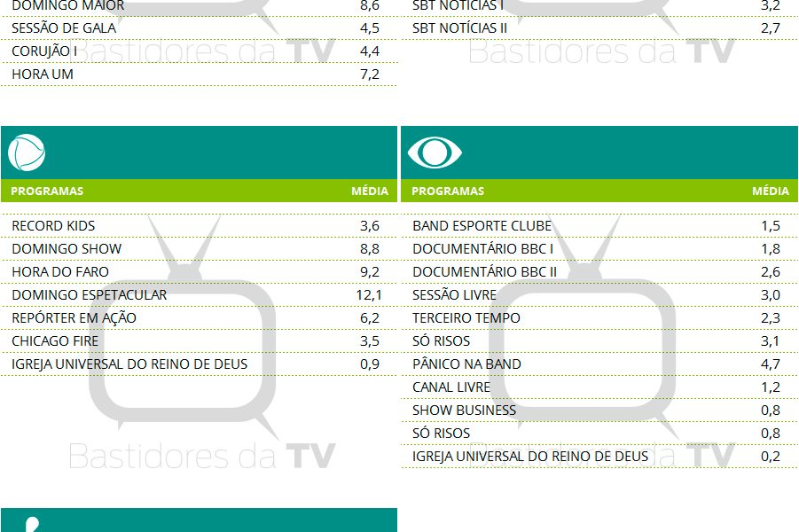799x532 pixels.
Task: Pick the HORA UM program
Action: click(43, 74)
